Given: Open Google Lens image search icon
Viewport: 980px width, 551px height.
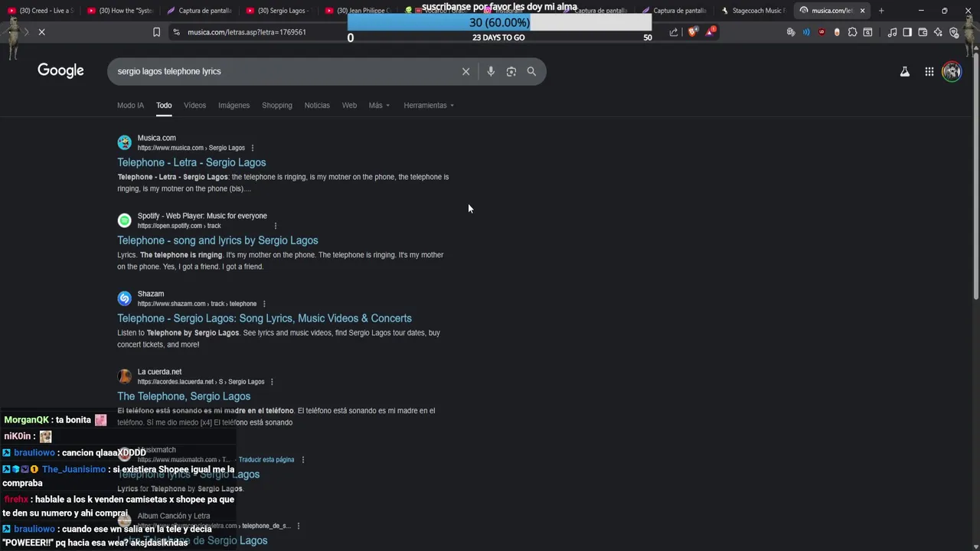Looking at the screenshot, I should [x=511, y=71].
